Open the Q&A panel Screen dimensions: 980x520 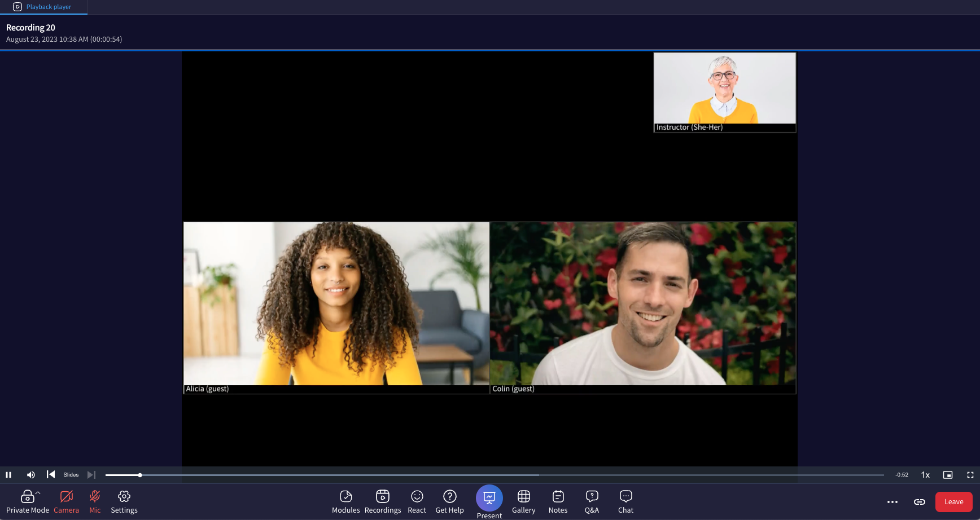[x=592, y=501]
